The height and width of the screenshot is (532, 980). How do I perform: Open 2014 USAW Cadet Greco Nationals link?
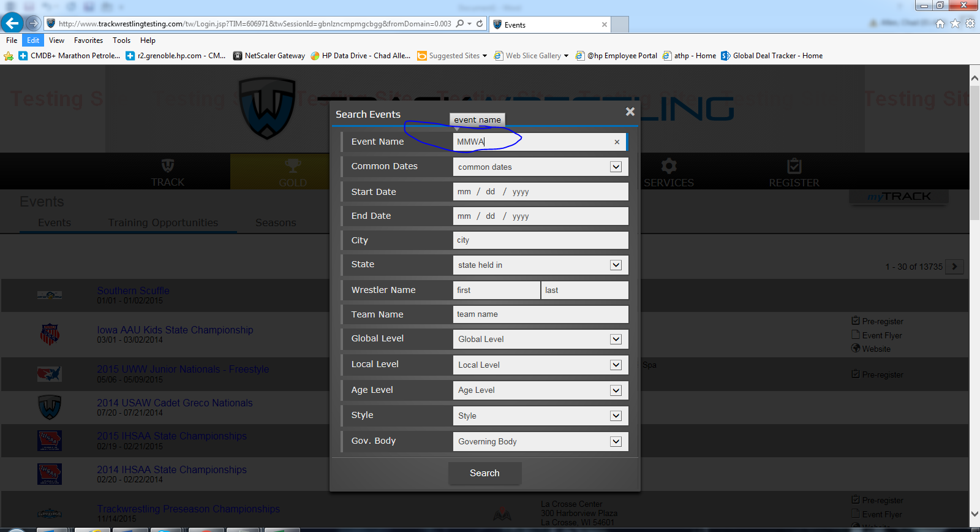175,403
